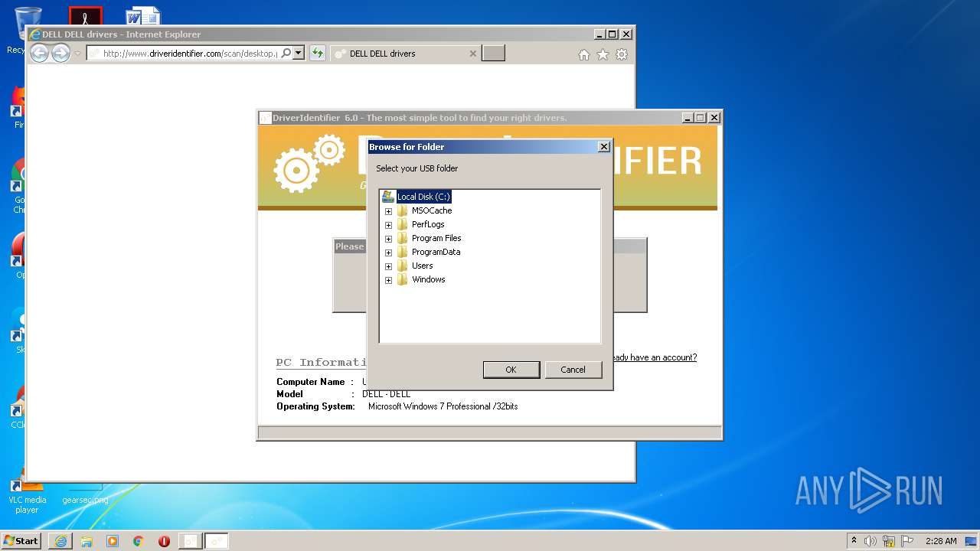Cancel the Browse for Folder dialog
This screenshot has width=980, height=551.
(573, 370)
